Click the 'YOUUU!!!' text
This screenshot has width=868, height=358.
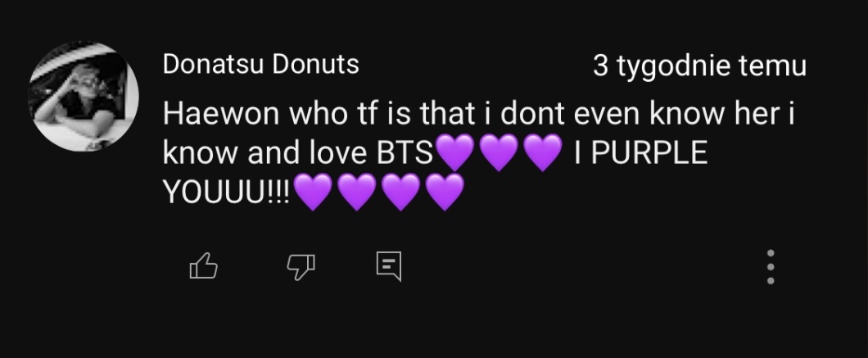[x=227, y=193]
